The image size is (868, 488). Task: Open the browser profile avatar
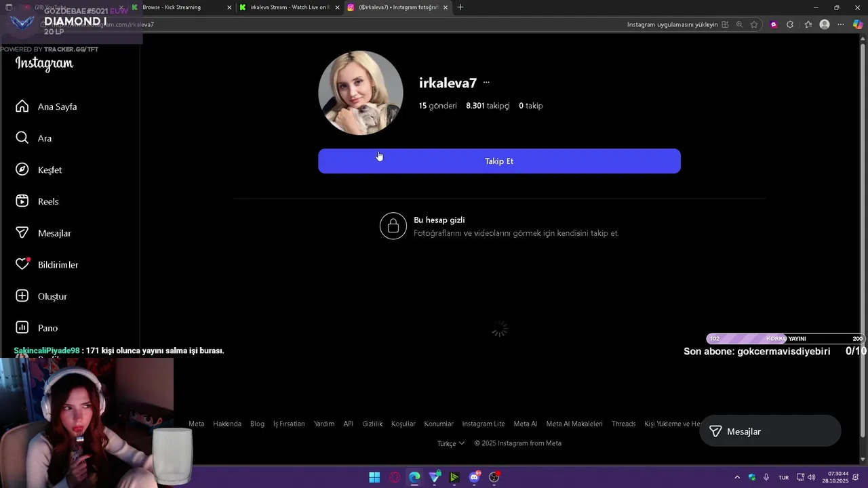point(825,24)
